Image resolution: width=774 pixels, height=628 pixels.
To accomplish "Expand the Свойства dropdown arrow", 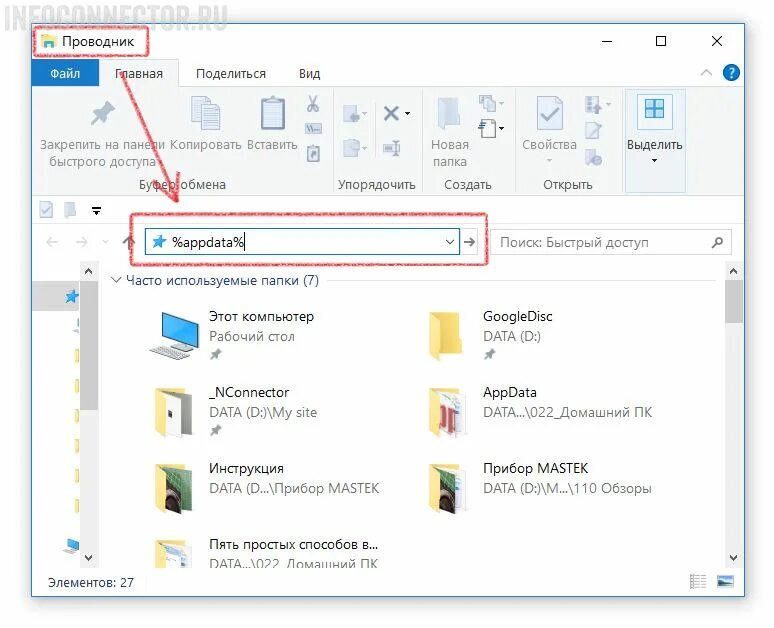I will pos(549,160).
